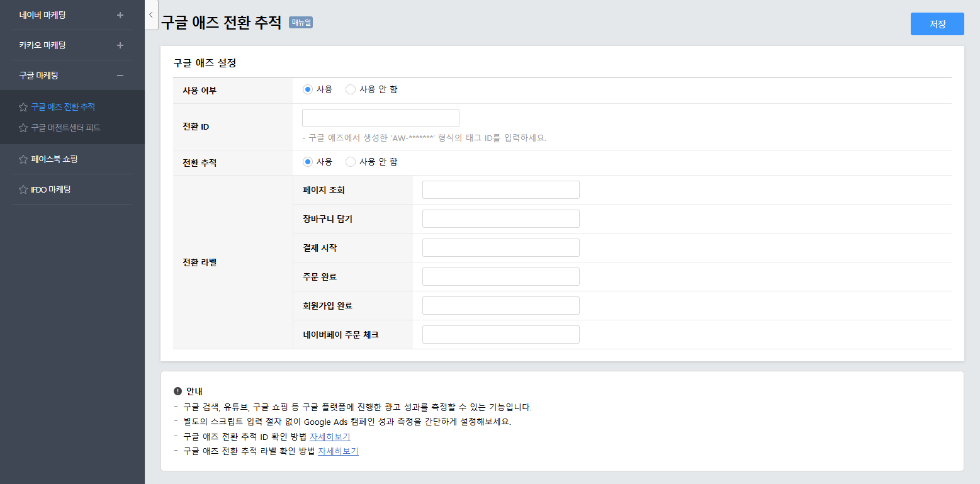Open 구글 머천트센터 피드 menu item

65,128
